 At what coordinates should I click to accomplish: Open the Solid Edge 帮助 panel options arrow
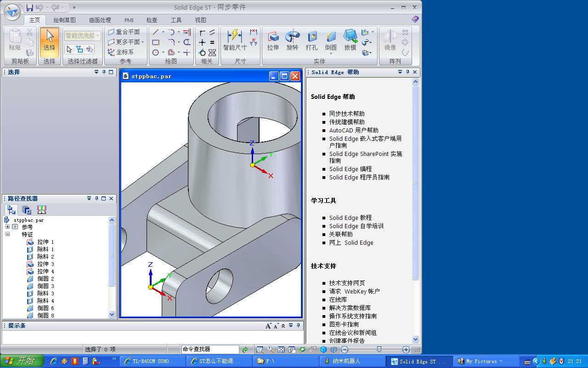tap(400, 72)
